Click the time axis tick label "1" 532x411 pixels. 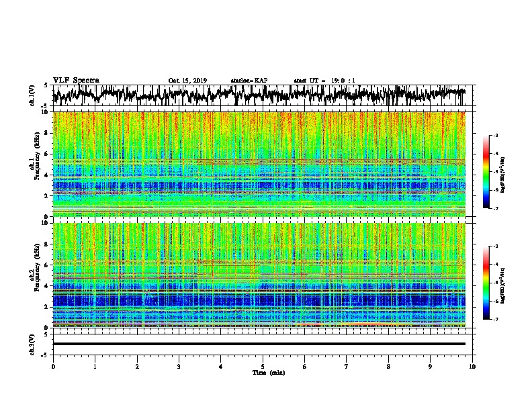(x=95, y=367)
